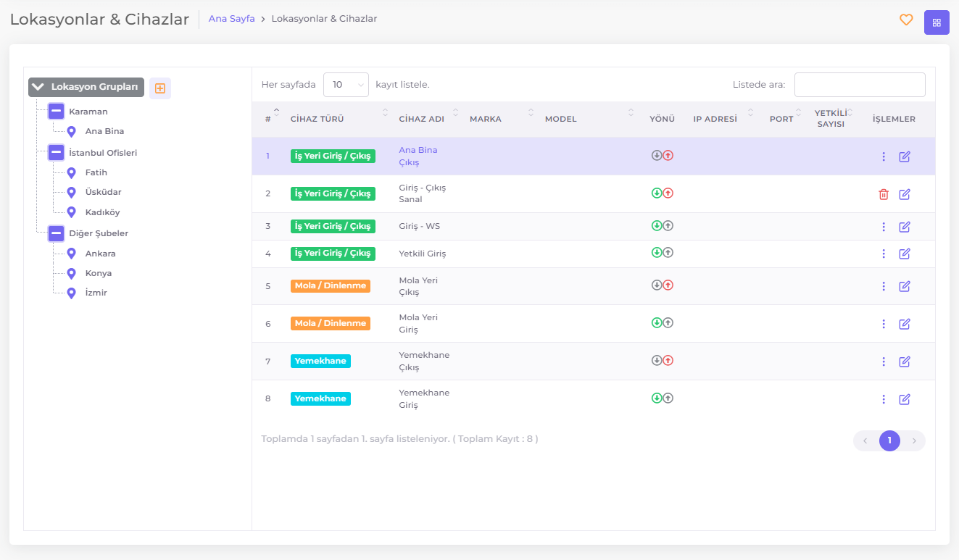Click the Listede ara search field

pyautogui.click(x=860, y=85)
